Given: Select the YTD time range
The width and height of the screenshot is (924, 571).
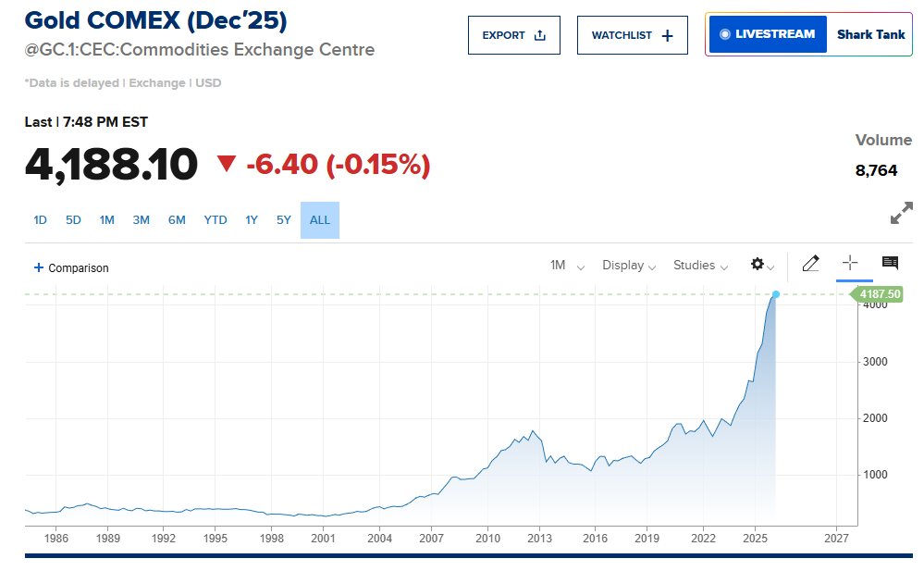Looking at the screenshot, I should pos(216,220).
